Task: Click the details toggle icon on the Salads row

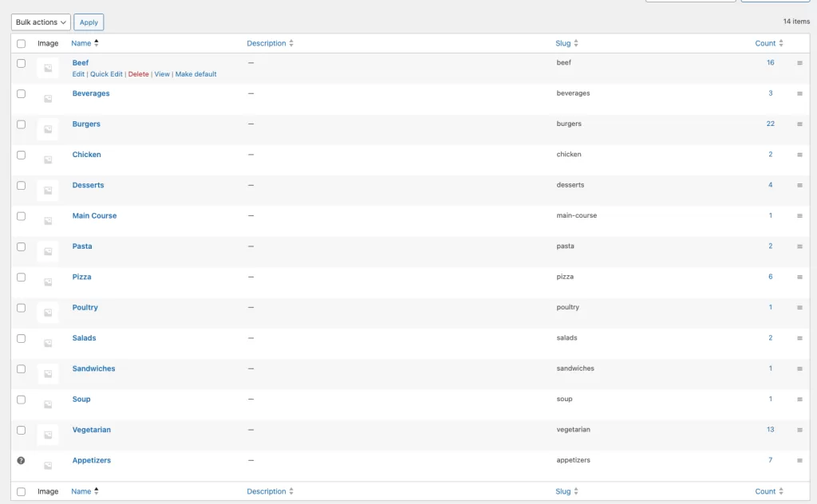Action: pyautogui.click(x=799, y=338)
